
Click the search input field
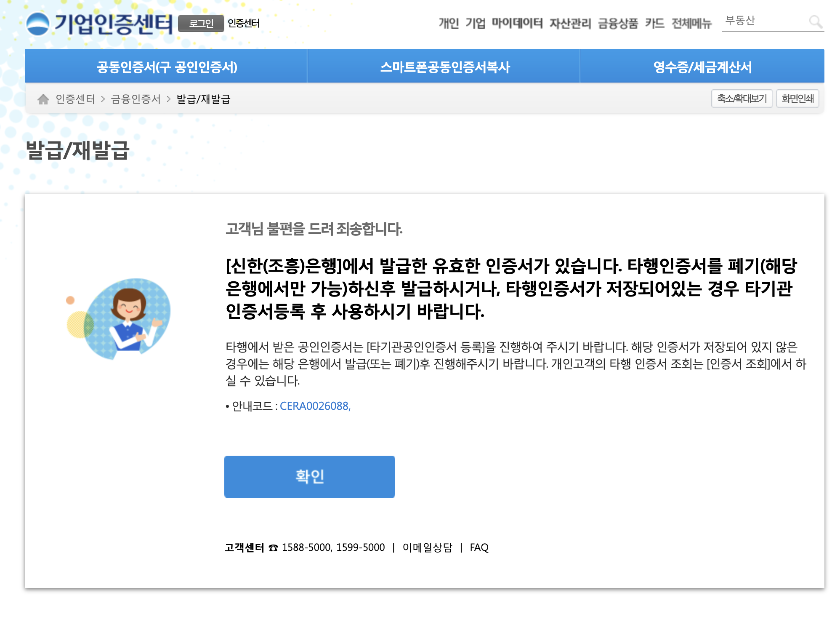pyautogui.click(x=764, y=21)
